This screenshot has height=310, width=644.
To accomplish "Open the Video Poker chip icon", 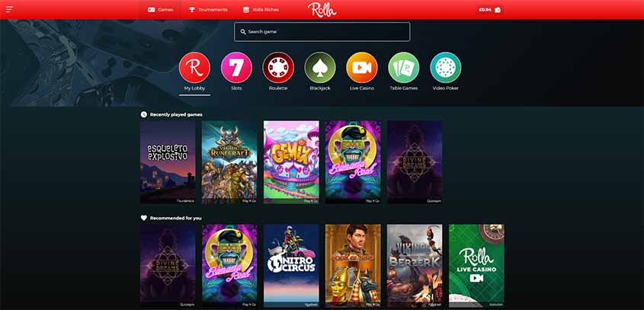I will (446, 67).
